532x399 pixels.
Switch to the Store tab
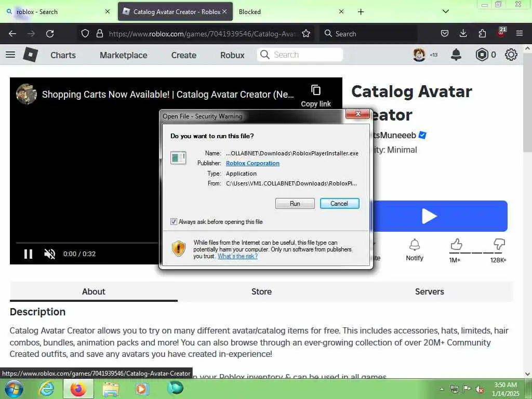261,291
